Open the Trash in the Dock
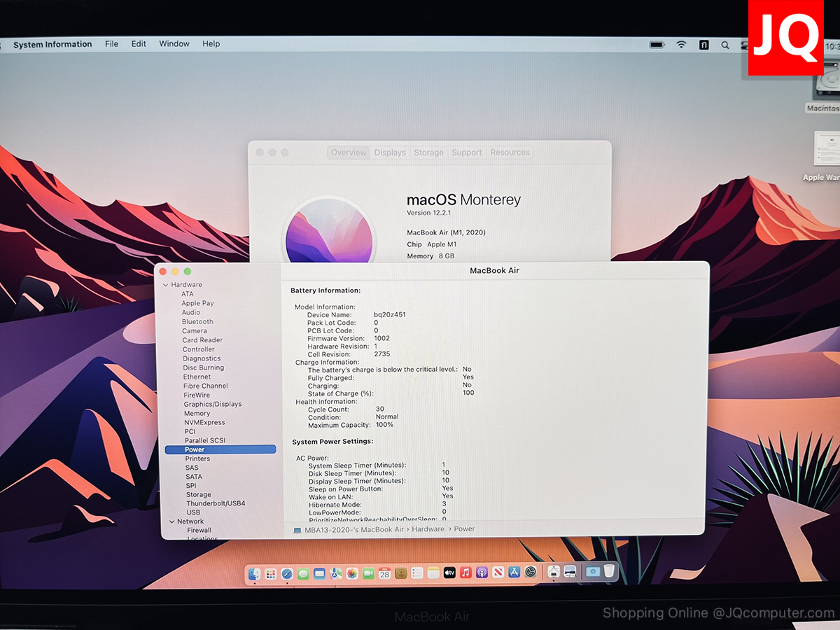 pos(609,572)
